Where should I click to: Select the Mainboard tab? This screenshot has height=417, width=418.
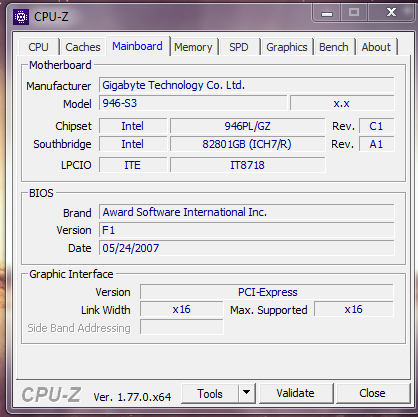tap(137, 46)
